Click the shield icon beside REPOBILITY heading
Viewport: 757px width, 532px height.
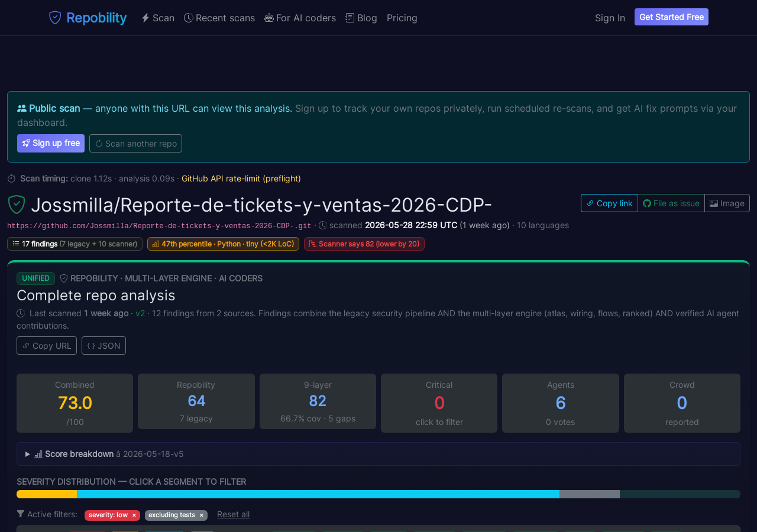tap(64, 278)
